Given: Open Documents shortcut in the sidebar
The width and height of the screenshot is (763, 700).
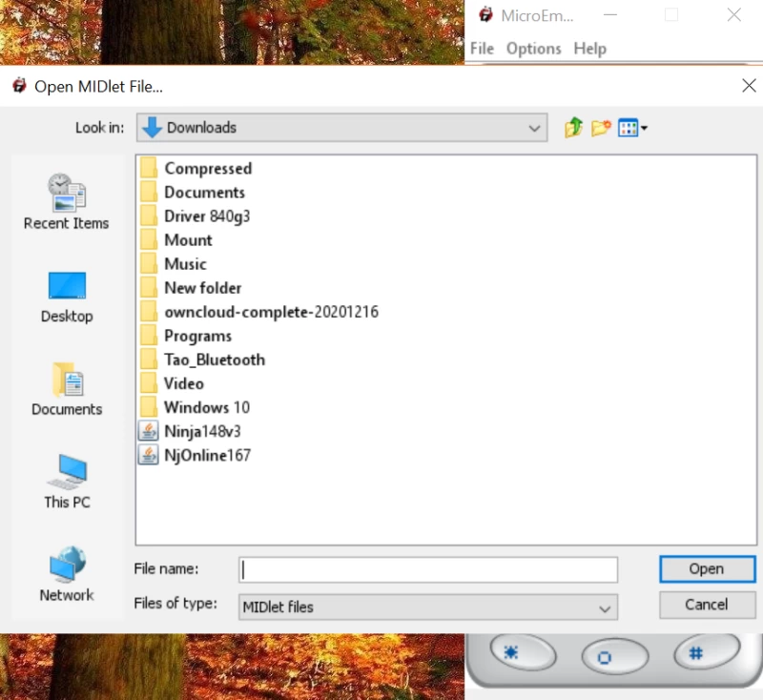Looking at the screenshot, I should tap(67, 389).
